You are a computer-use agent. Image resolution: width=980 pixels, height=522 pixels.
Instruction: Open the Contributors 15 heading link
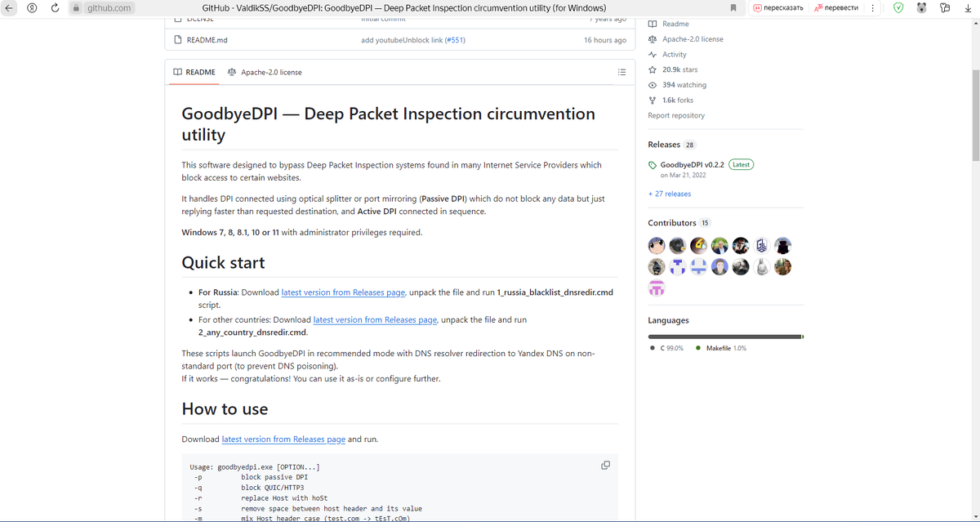coord(679,222)
